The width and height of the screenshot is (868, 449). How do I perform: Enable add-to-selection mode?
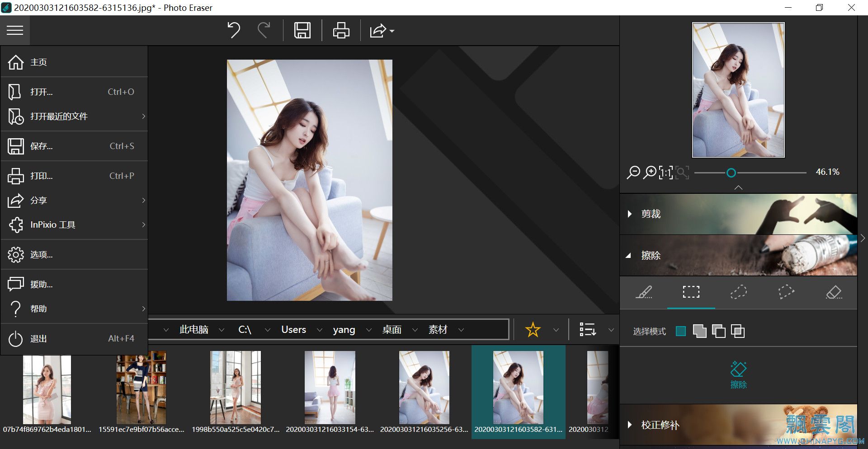pos(699,331)
